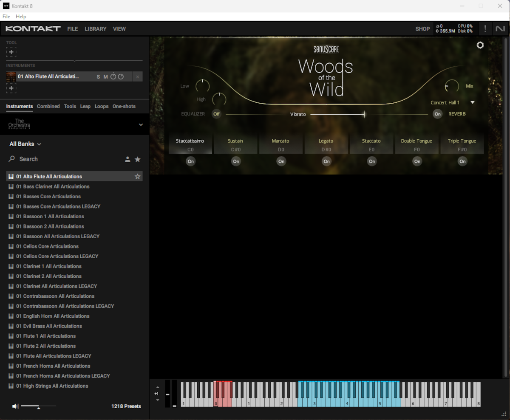This screenshot has width=510, height=420.
Task: Switch to the Leap tab
Action: pyautogui.click(x=85, y=106)
